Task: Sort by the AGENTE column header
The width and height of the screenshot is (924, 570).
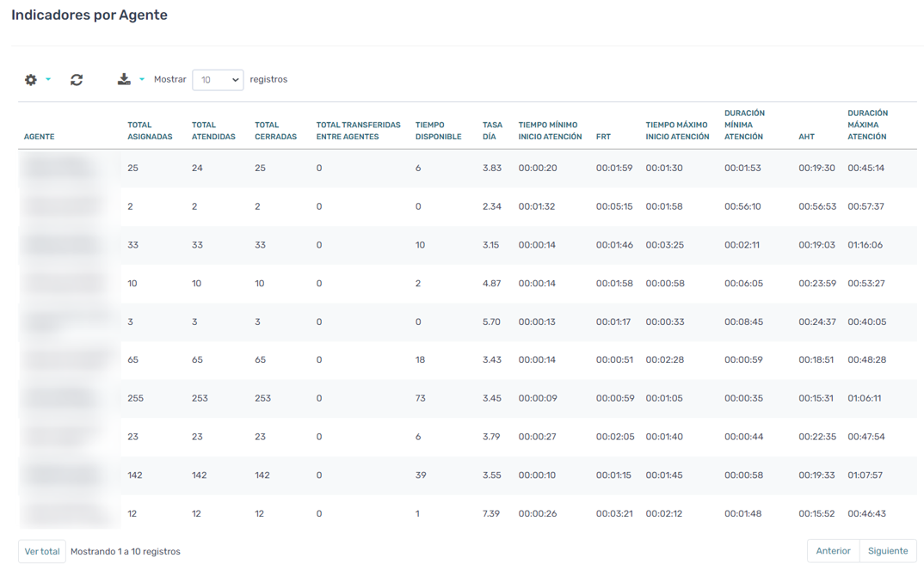Action: [x=39, y=137]
